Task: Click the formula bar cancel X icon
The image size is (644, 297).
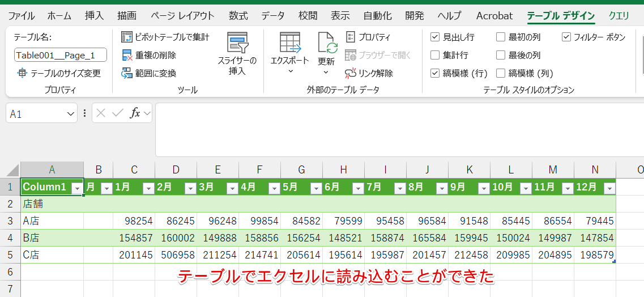Action: tap(101, 113)
